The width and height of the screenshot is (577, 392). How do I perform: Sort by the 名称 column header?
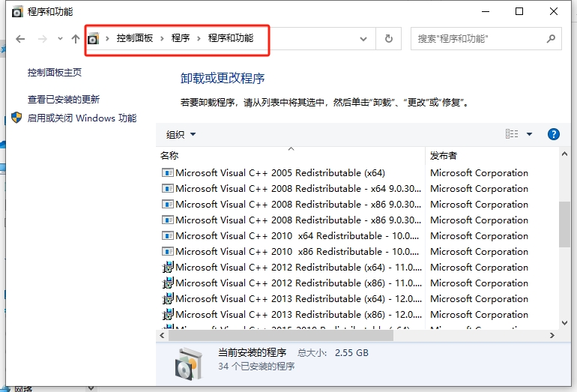click(x=169, y=155)
